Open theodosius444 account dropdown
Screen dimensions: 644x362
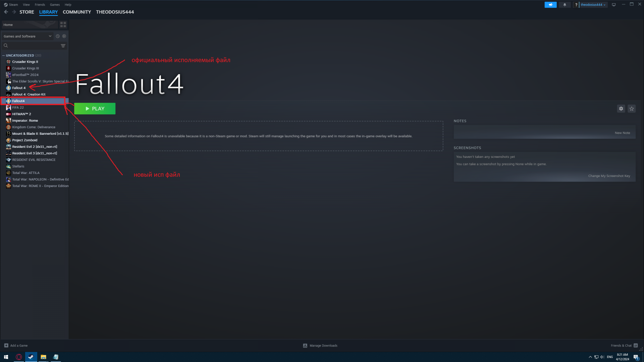pos(593,5)
